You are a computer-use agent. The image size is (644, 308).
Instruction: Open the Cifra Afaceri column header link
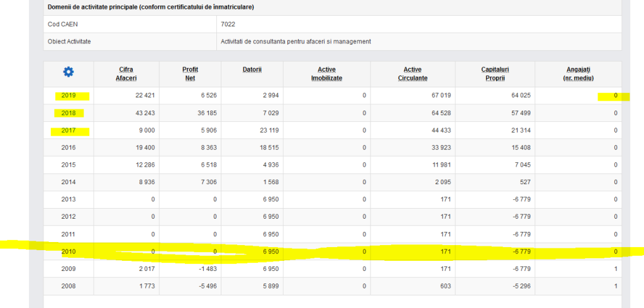coord(126,74)
